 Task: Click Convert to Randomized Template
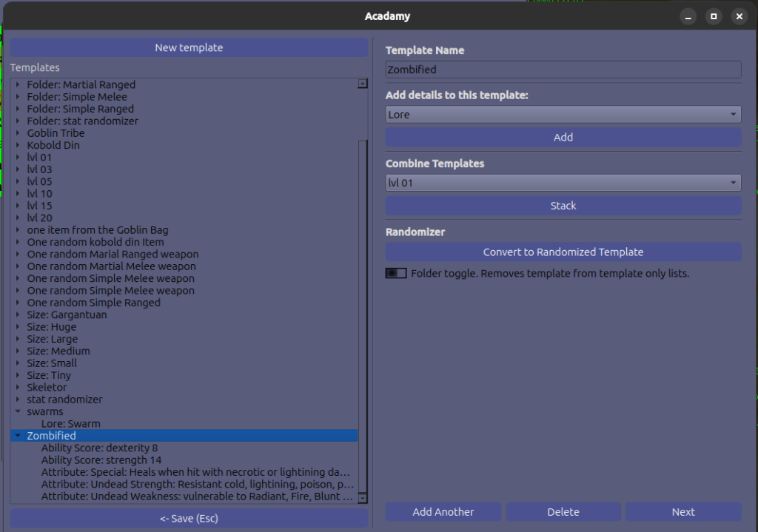(x=563, y=252)
